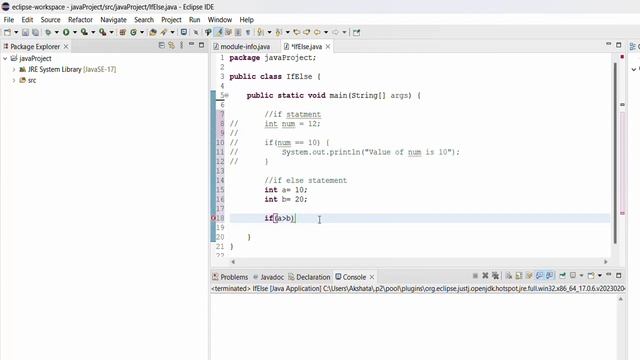This screenshot has height=360, width=640.
Task: Switch to the Javadoc tab
Action: click(x=268, y=277)
